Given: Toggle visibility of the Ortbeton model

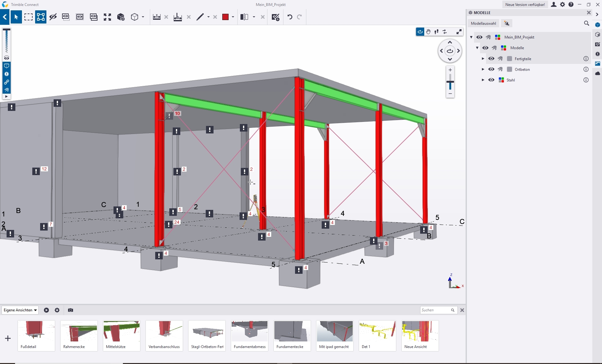Looking at the screenshot, I should tap(491, 69).
